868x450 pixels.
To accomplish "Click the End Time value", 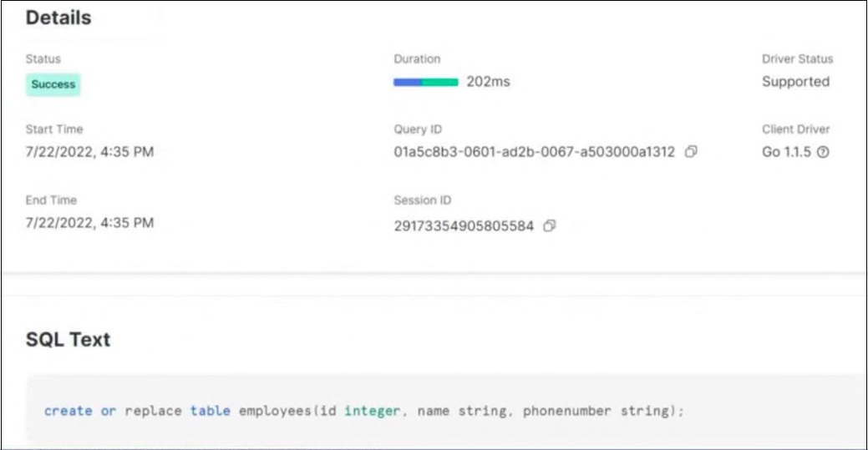I will point(89,223).
